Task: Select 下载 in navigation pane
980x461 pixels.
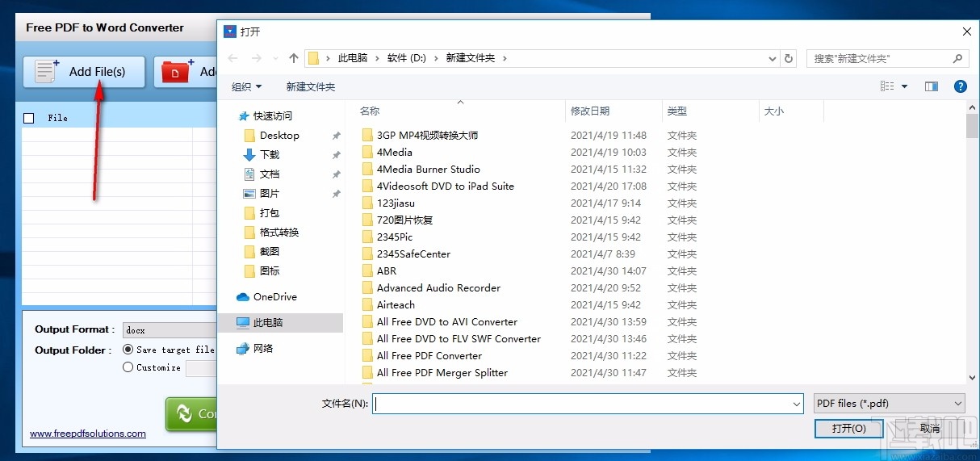Action: click(x=270, y=155)
